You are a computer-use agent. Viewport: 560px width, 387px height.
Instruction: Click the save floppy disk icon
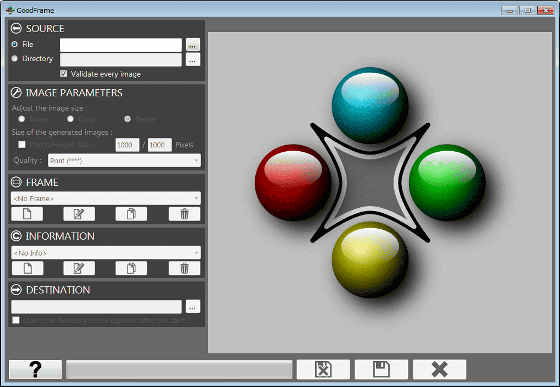click(381, 369)
